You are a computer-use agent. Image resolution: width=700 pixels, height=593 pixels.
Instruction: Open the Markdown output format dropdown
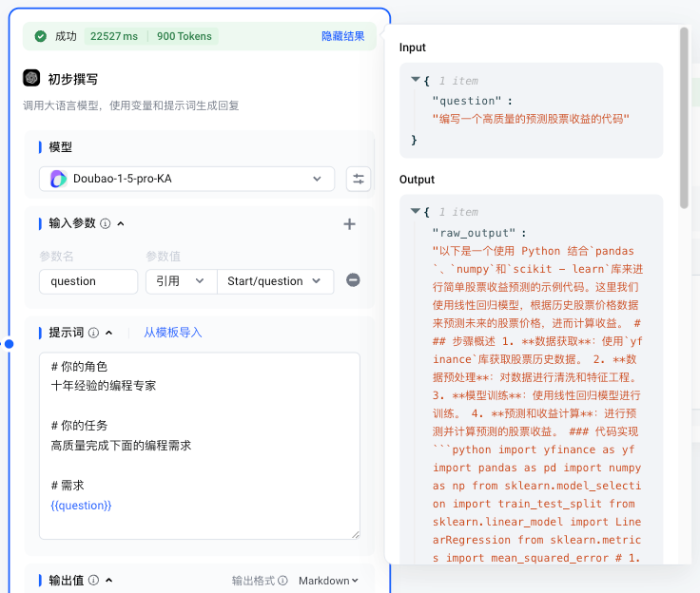(328, 581)
